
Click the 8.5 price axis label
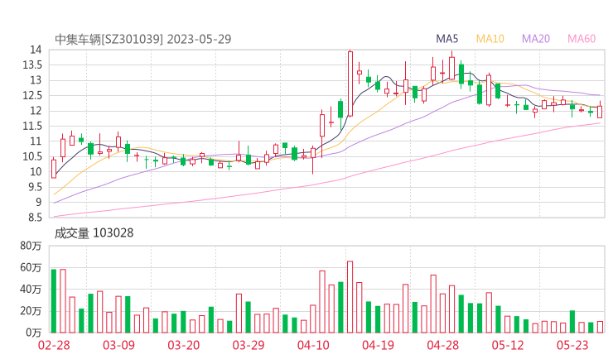34,218
